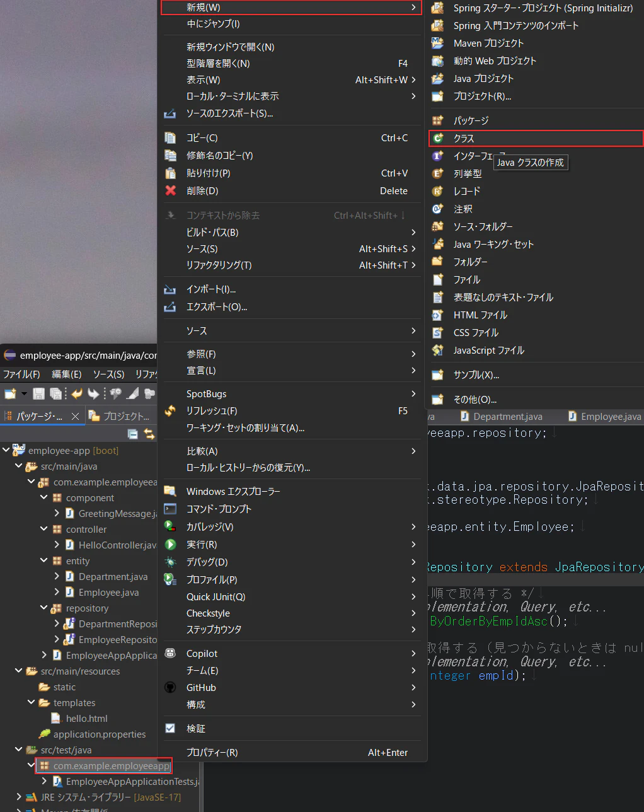The image size is (644, 812).
Task: Expand the JRE システム・ライブラリー node
Action: coord(19,797)
